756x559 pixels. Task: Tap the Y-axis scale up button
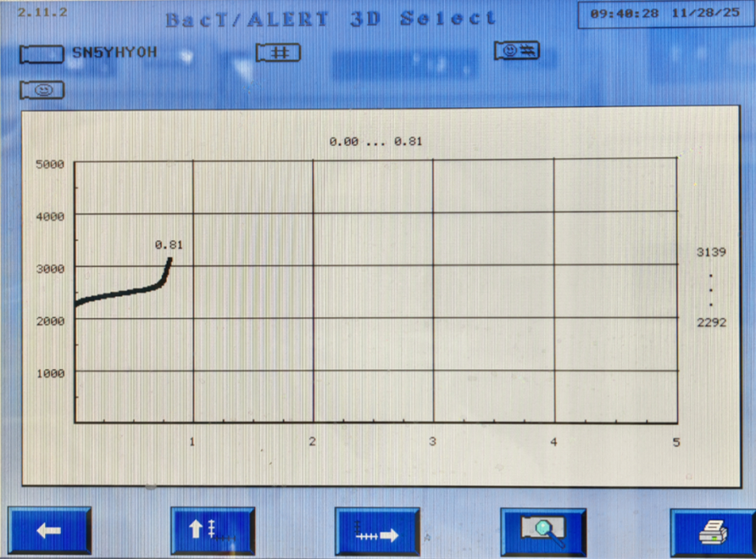(x=213, y=531)
